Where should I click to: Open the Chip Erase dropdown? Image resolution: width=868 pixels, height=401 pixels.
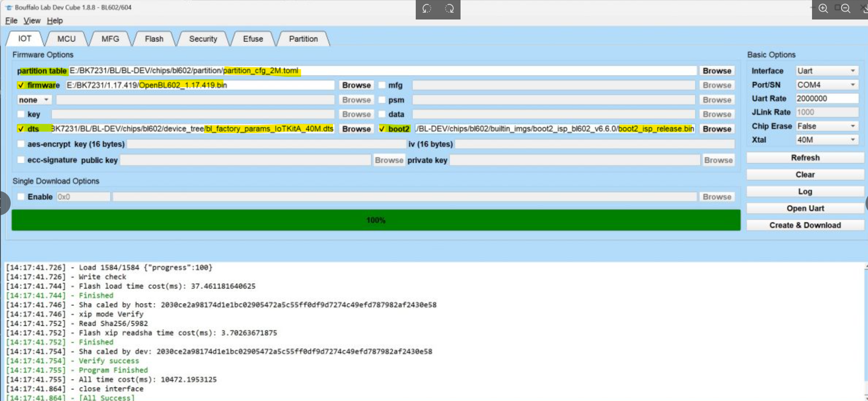(x=827, y=126)
